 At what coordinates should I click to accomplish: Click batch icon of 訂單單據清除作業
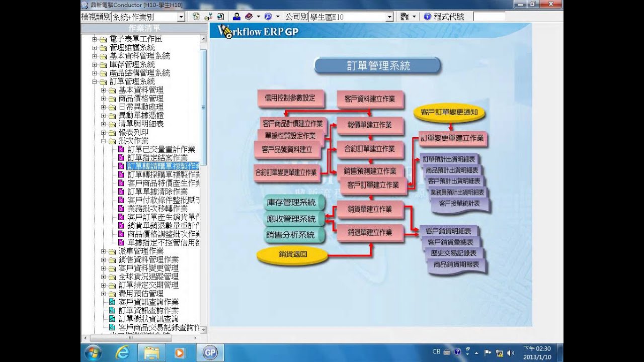pyautogui.click(x=121, y=192)
